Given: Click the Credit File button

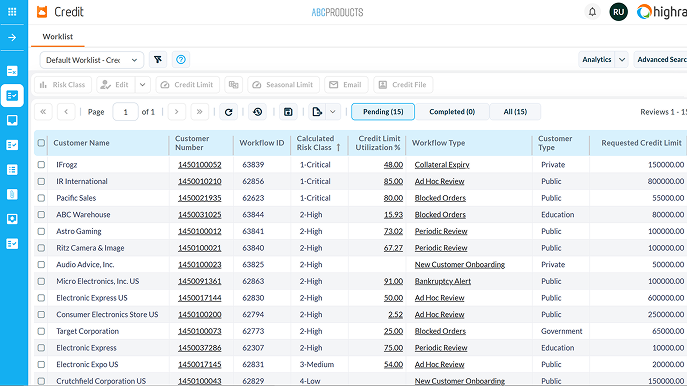Looking at the screenshot, I should pyautogui.click(x=403, y=85).
